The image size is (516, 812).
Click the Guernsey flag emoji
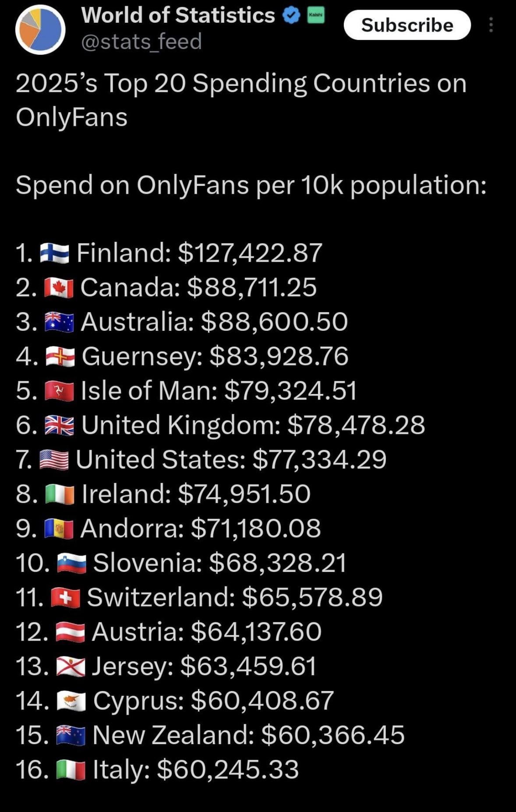point(60,357)
